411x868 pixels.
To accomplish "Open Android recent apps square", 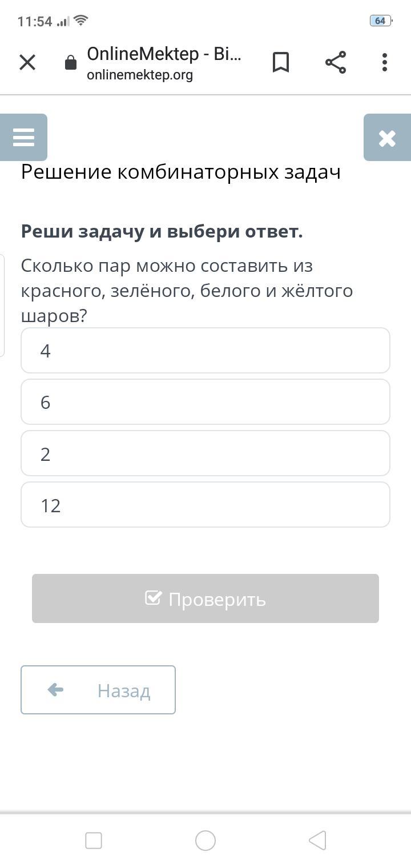I will point(94,841).
